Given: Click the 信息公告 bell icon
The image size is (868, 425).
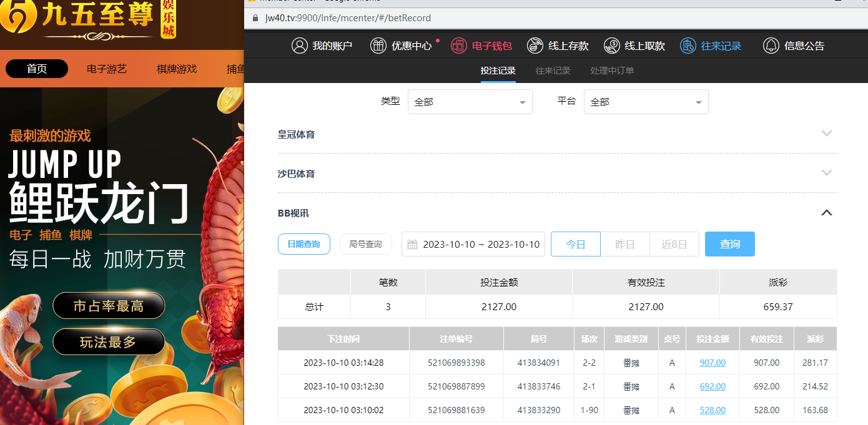Looking at the screenshot, I should (x=771, y=46).
